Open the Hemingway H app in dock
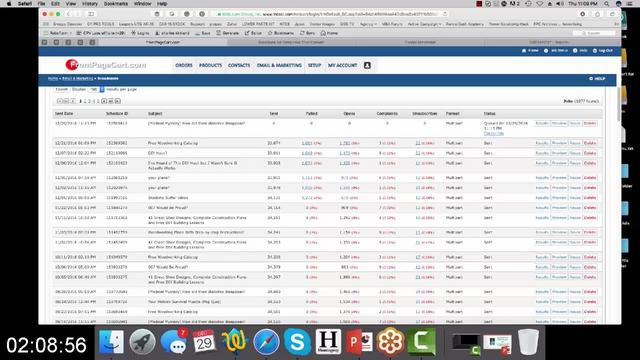The image size is (640, 360). 328,342
